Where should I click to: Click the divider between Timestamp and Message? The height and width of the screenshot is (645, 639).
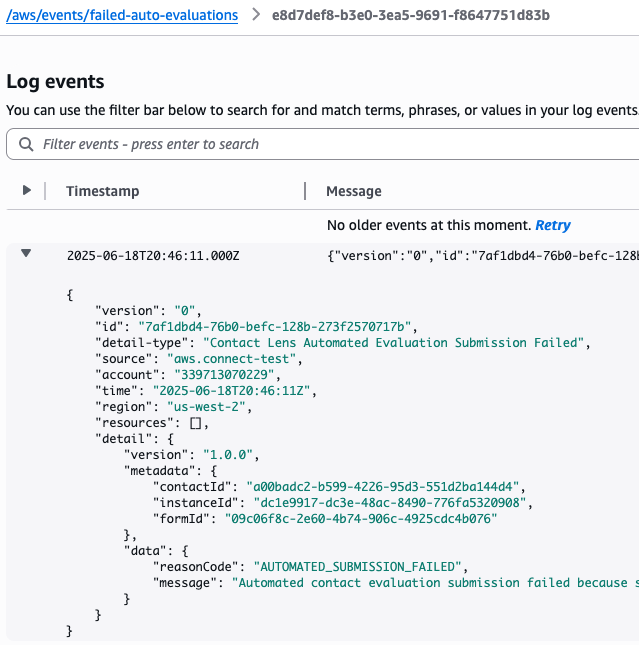click(305, 191)
